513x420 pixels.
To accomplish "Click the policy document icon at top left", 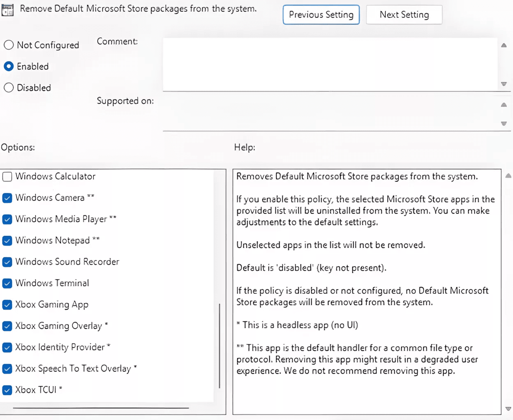I will click(x=7, y=10).
